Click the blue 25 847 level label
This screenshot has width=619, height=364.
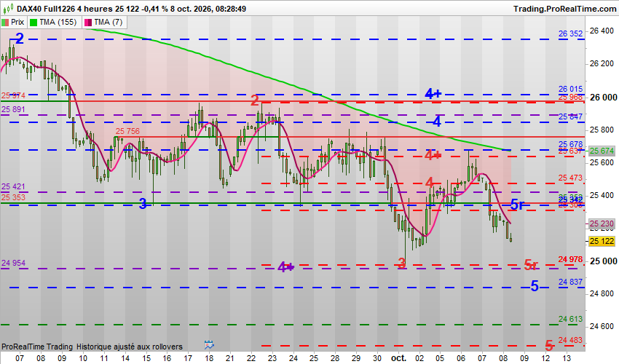570,116
